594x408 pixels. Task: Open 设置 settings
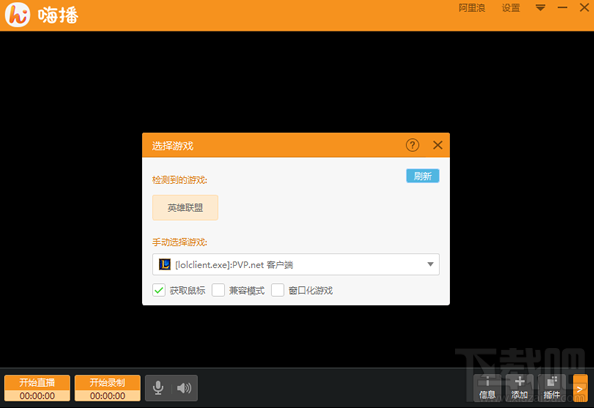(x=511, y=8)
